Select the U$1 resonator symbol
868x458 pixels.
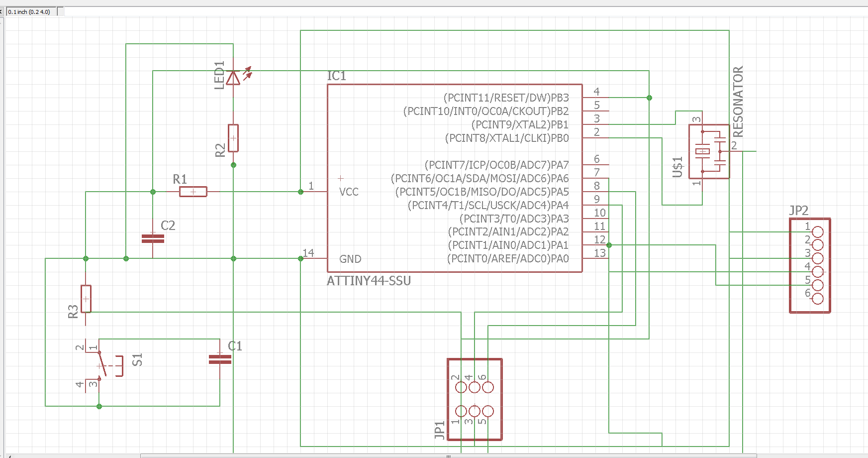pyautogui.click(x=709, y=151)
